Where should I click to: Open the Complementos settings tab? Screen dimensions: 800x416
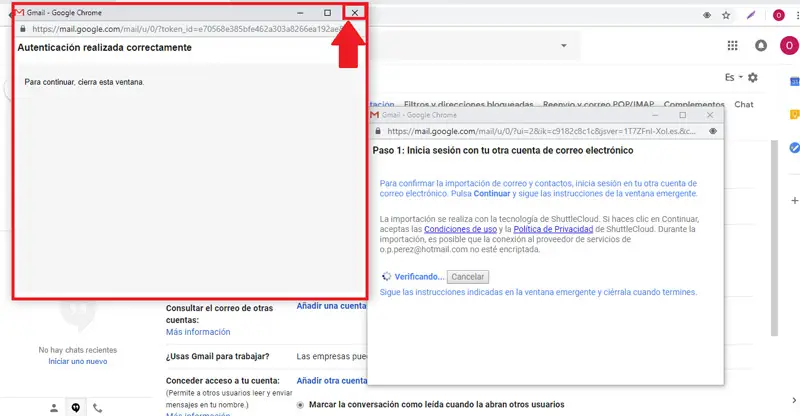click(x=694, y=104)
